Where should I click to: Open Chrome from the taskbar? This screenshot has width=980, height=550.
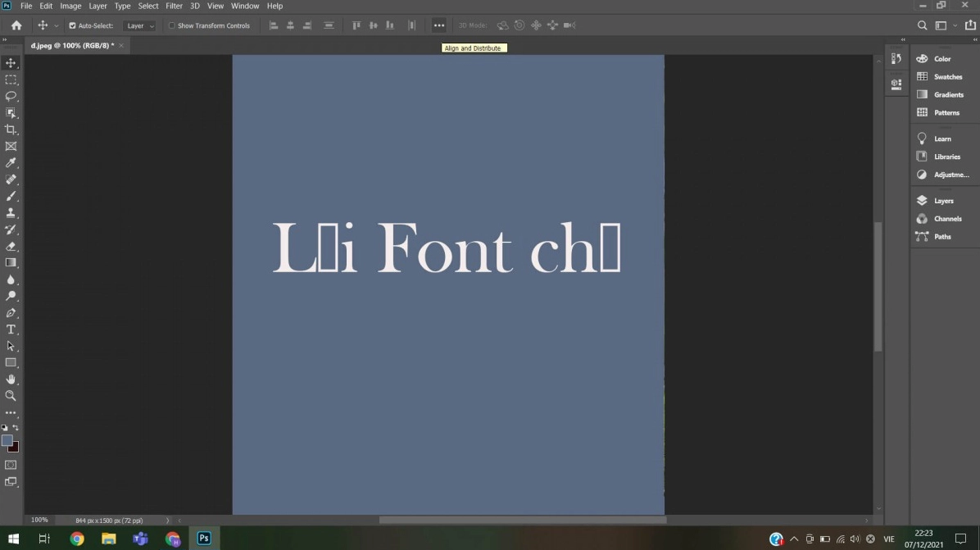77,539
